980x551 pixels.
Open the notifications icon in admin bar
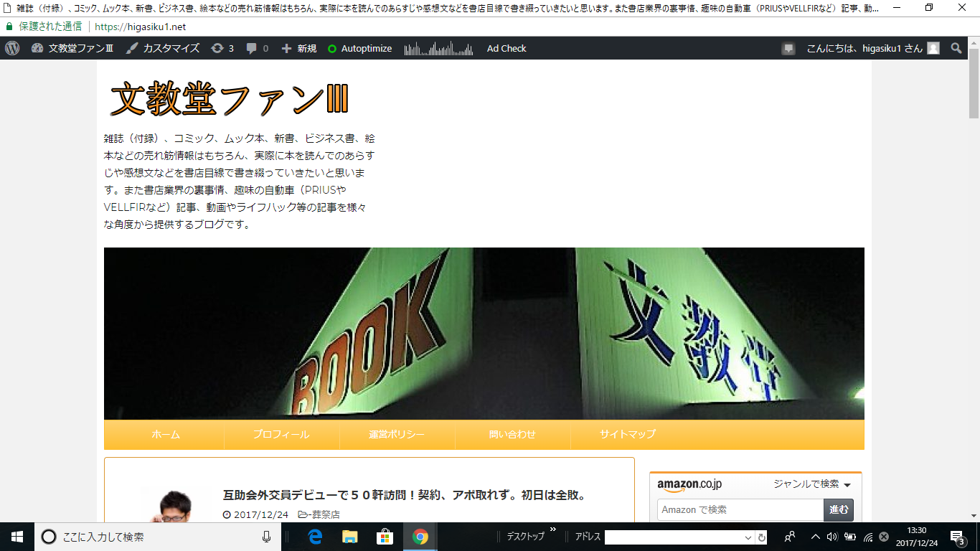click(x=788, y=48)
